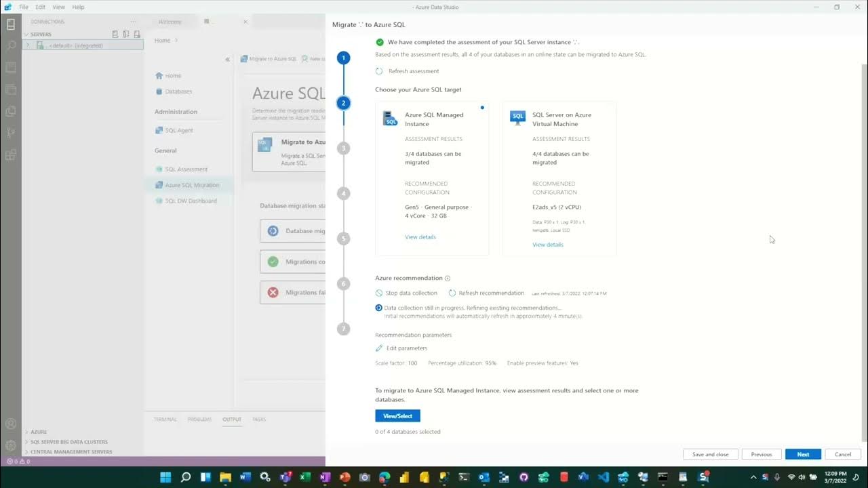Open the Extensions view in the activity bar
The width and height of the screenshot is (868, 488).
click(10, 155)
